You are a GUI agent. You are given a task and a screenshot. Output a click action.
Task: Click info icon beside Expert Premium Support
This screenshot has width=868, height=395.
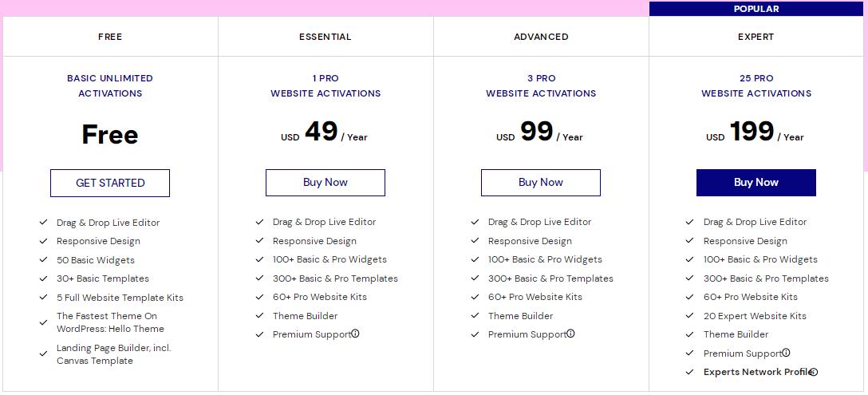786,353
